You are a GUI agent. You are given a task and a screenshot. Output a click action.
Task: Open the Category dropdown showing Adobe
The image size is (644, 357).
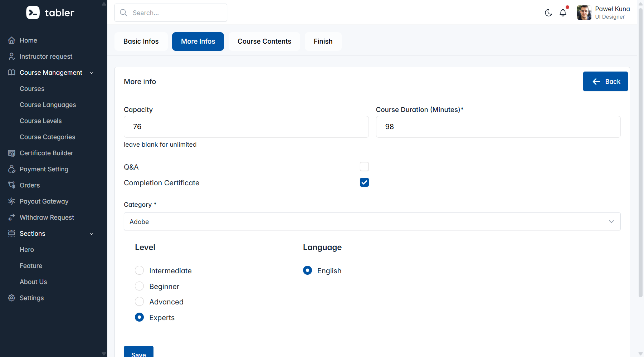click(372, 222)
